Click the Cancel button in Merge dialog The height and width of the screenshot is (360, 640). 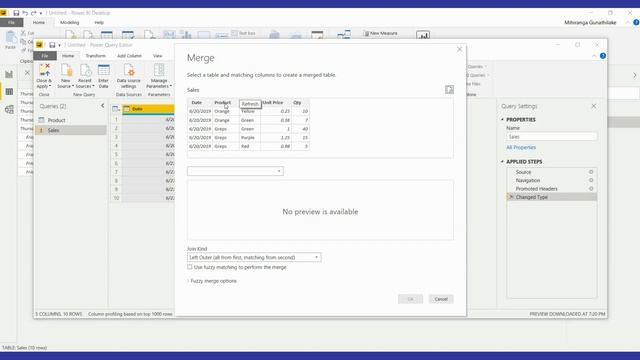(441, 299)
